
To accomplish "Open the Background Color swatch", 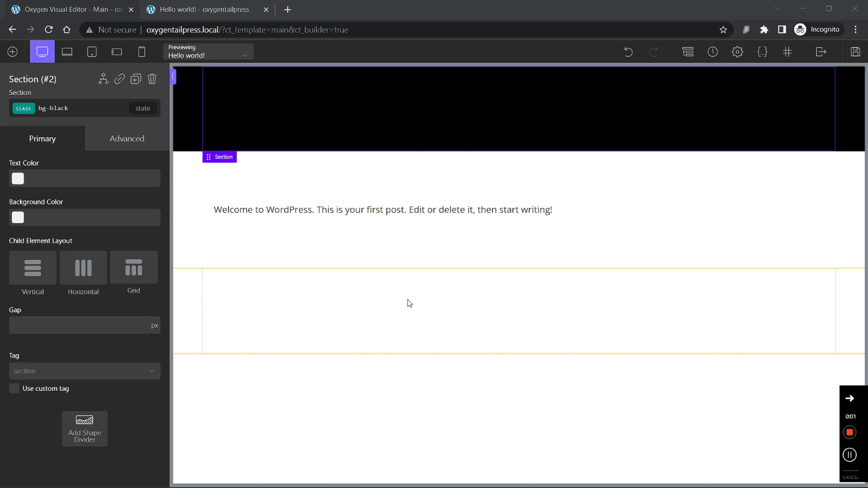I will pyautogui.click(x=18, y=217).
